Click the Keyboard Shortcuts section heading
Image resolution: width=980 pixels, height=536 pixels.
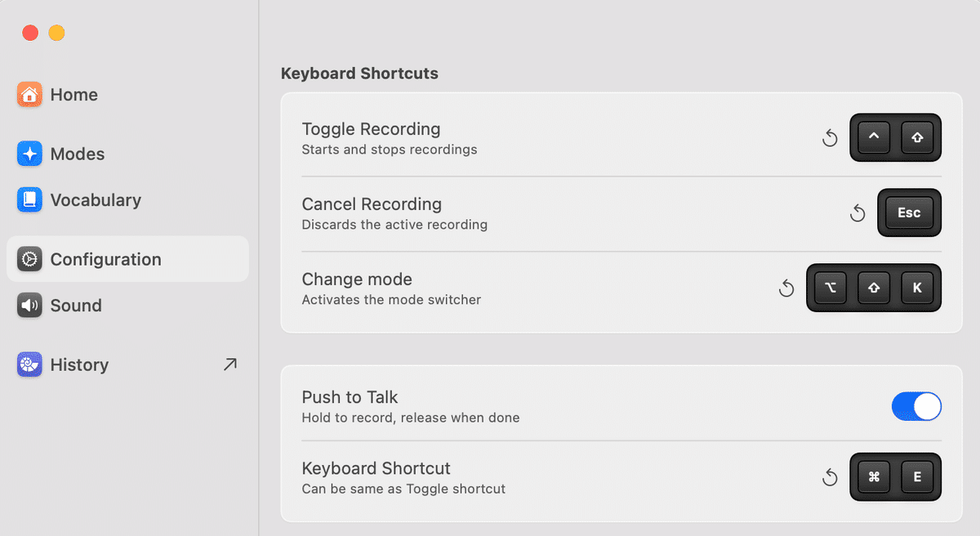[359, 74]
